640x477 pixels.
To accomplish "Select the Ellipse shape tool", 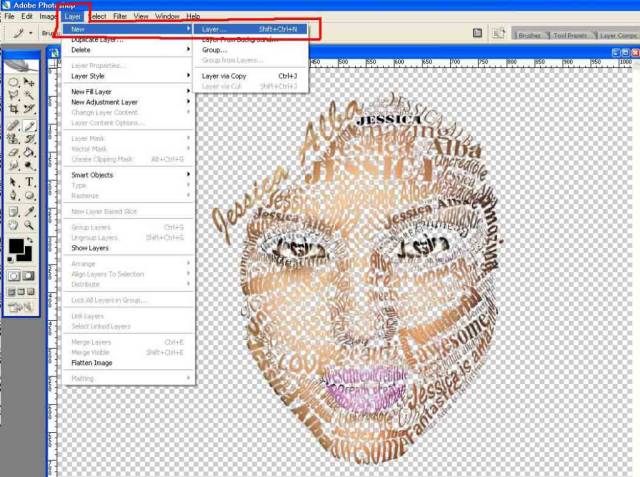I will [x=29, y=195].
